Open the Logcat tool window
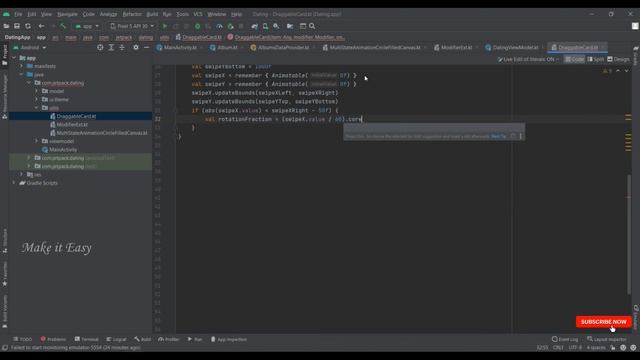The width and height of the screenshot is (640, 360). point(117,339)
